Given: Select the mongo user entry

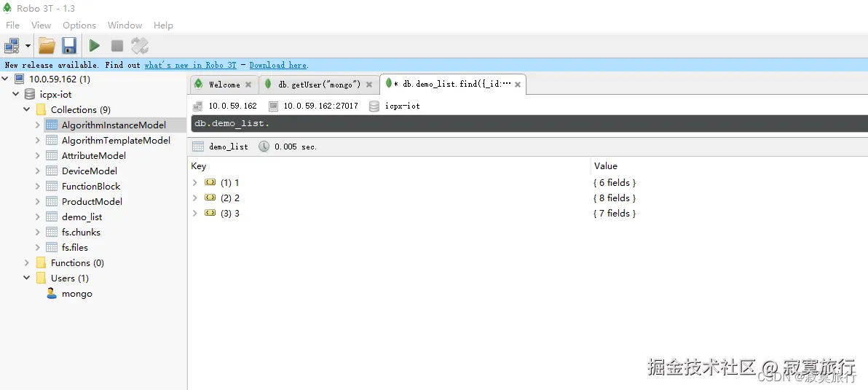Looking at the screenshot, I should click(77, 294).
